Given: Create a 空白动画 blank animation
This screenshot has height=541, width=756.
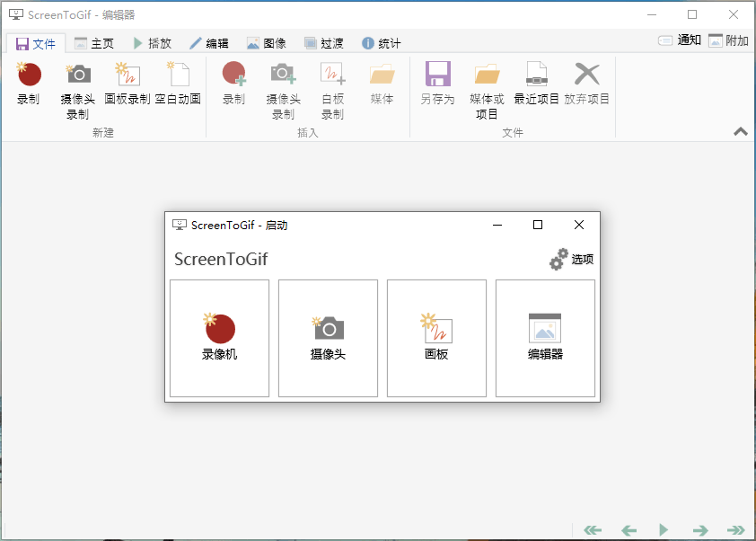Looking at the screenshot, I should (178, 84).
